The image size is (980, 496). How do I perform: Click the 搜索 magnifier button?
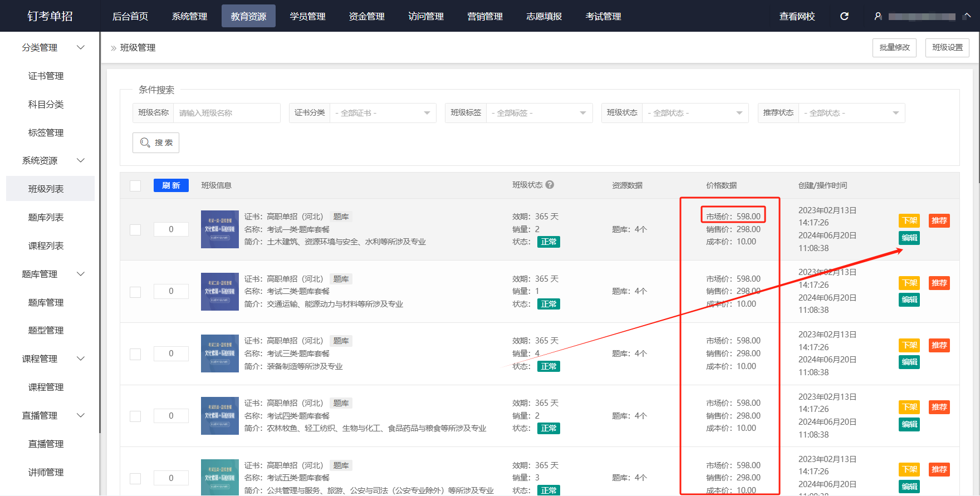pos(156,143)
